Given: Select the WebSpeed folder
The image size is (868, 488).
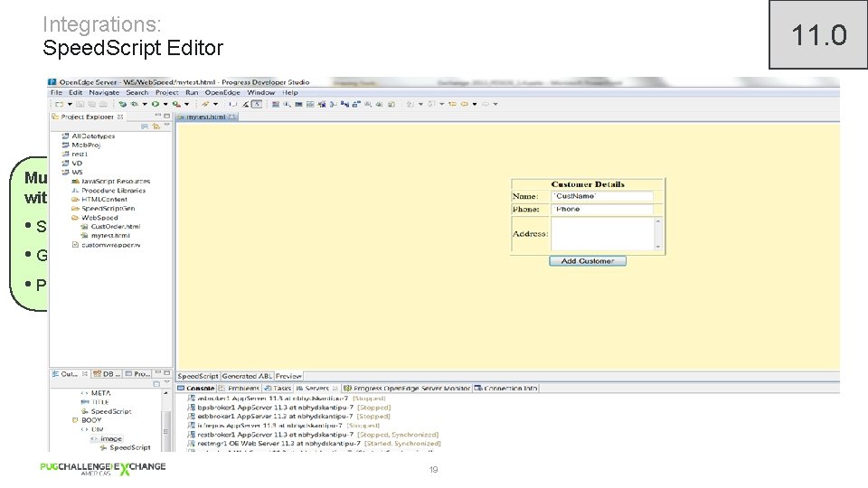Looking at the screenshot, I should pos(95,218).
